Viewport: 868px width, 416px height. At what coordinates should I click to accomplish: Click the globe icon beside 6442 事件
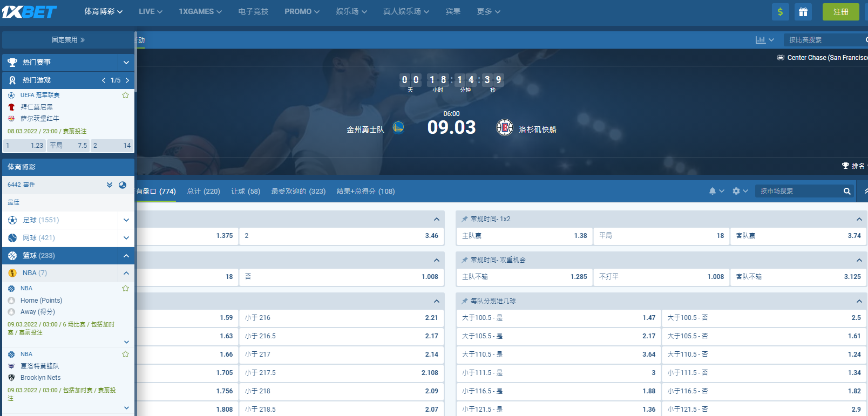click(x=123, y=185)
